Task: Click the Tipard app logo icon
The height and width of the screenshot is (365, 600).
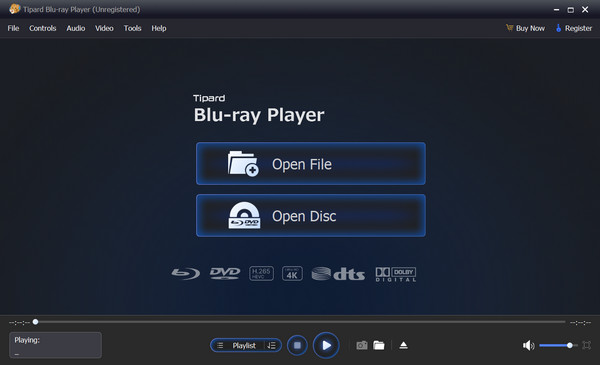Action: click(15, 9)
